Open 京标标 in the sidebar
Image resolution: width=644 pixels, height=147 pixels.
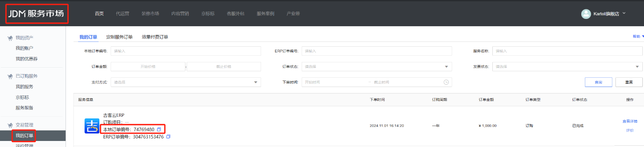click(22, 97)
